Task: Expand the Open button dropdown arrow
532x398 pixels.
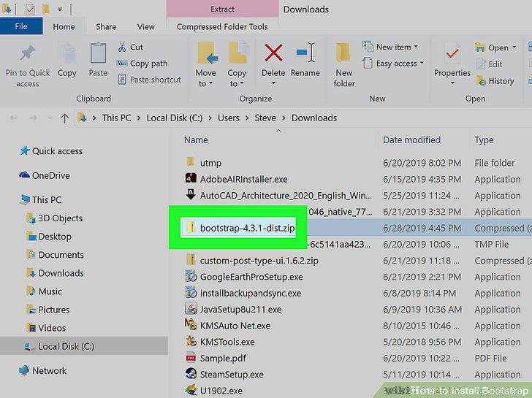Action: (514, 47)
